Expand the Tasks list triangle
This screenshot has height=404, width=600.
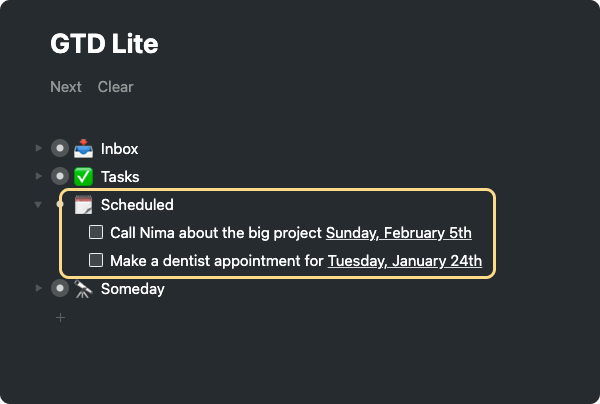coord(39,176)
